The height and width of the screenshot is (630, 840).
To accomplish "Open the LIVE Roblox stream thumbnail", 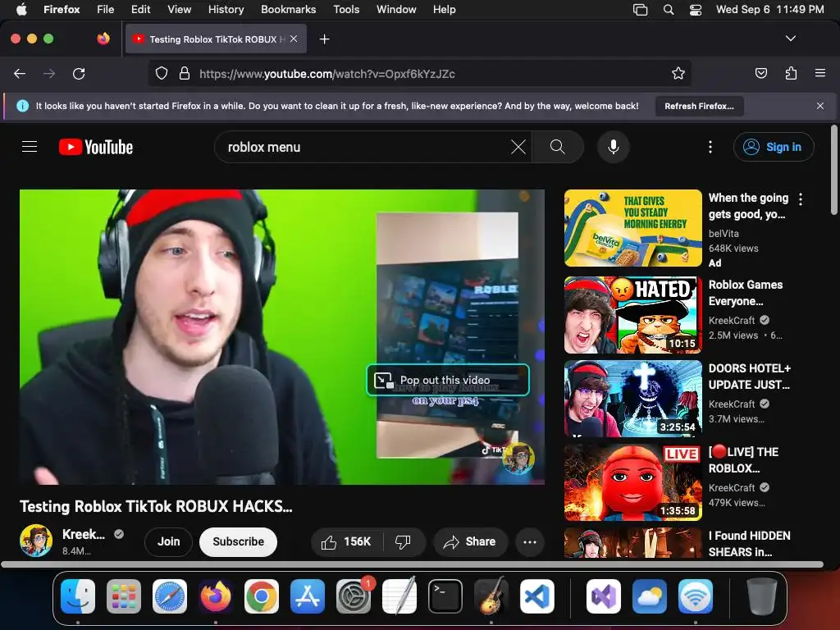I will 632,482.
